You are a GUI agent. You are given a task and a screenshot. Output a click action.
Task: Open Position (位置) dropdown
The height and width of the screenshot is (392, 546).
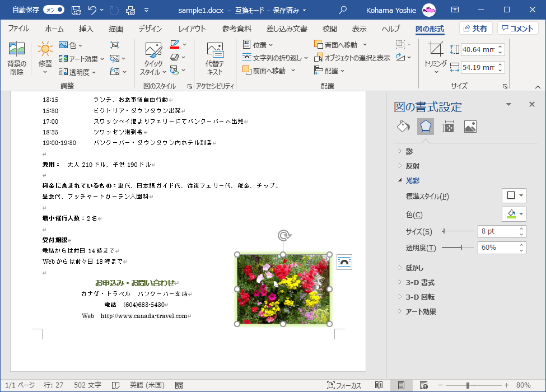pyautogui.click(x=258, y=45)
